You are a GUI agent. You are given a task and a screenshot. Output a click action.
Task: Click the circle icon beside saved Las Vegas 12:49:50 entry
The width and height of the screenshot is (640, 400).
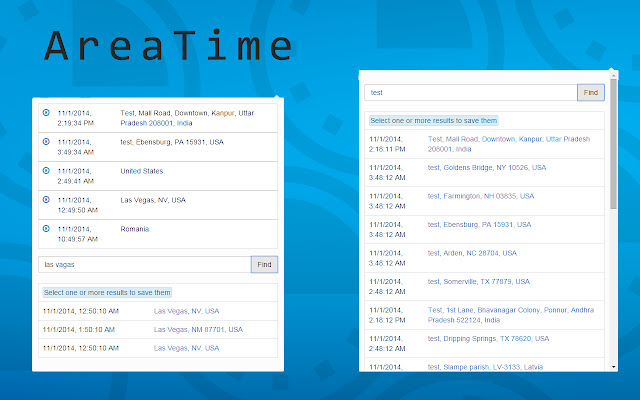[46, 199]
